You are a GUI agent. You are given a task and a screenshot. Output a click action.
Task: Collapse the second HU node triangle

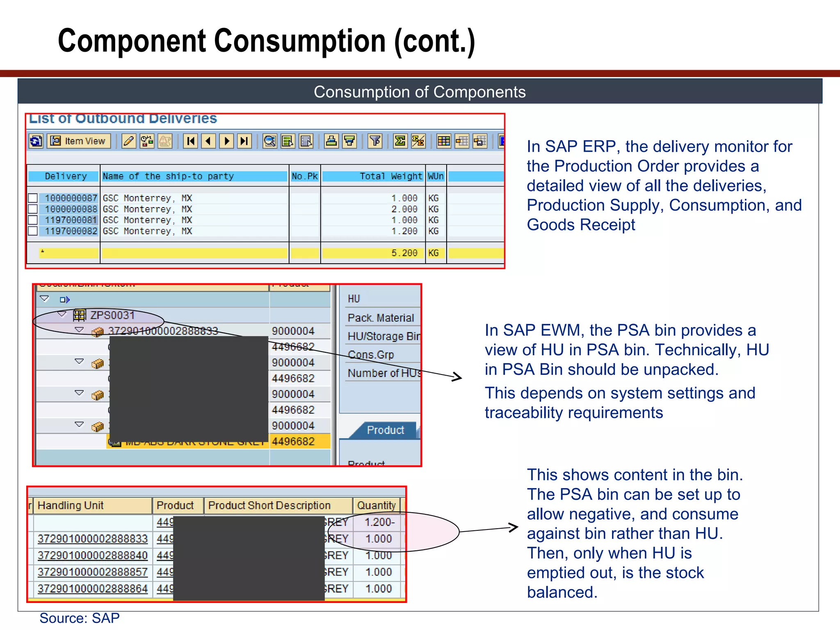coord(80,361)
